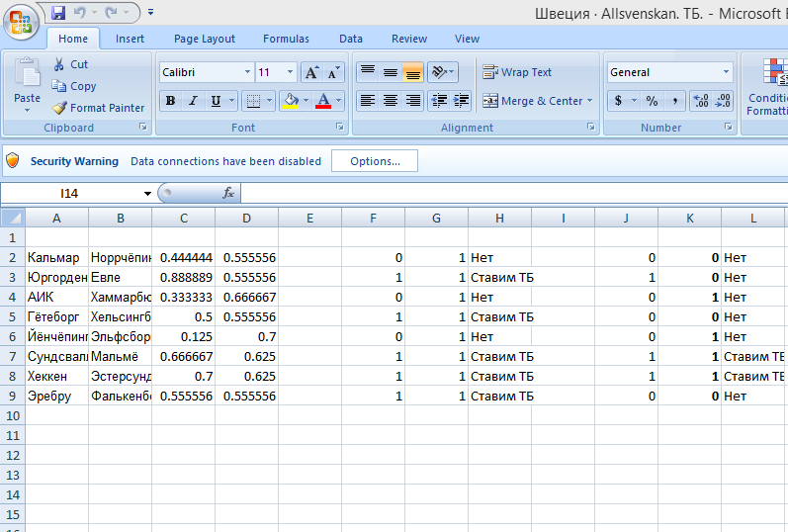788x532 pixels.
Task: Increase indent in cell
Action: (461, 101)
